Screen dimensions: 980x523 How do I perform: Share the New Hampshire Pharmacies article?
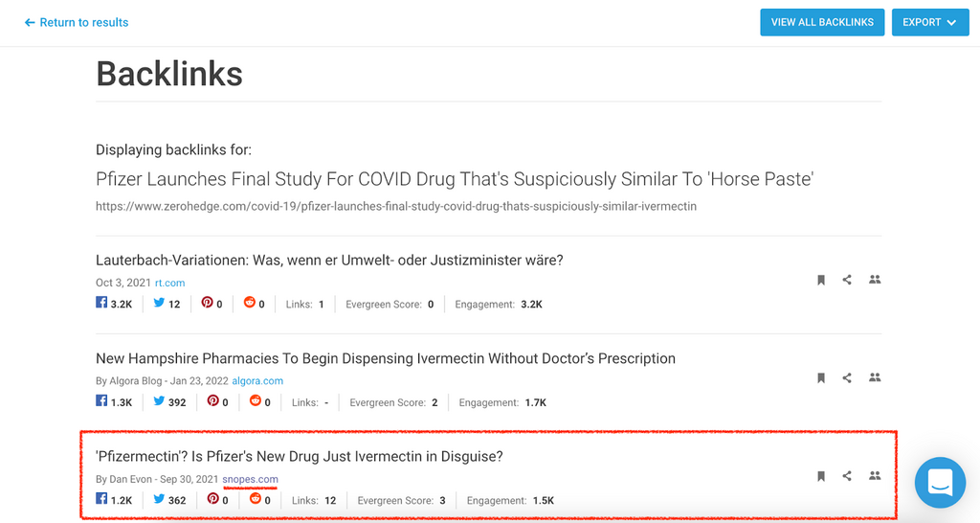[847, 378]
